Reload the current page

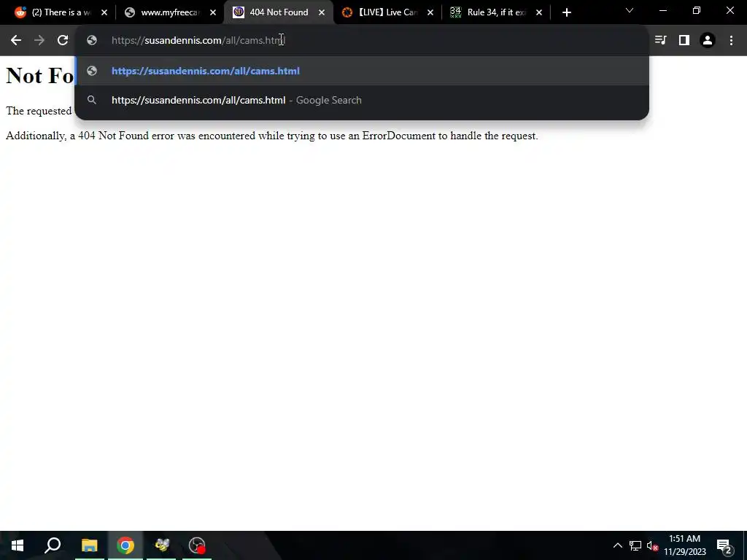63,41
